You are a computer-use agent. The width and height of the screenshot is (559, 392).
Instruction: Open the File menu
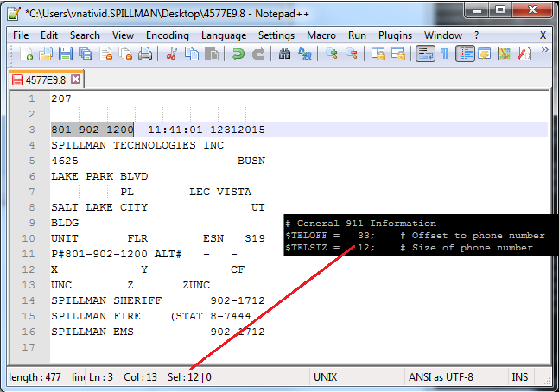pyautogui.click(x=21, y=35)
